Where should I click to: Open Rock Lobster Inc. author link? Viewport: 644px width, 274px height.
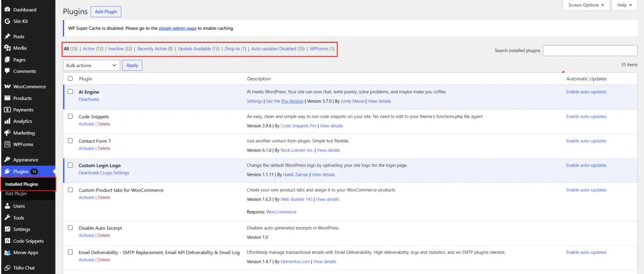(x=297, y=150)
